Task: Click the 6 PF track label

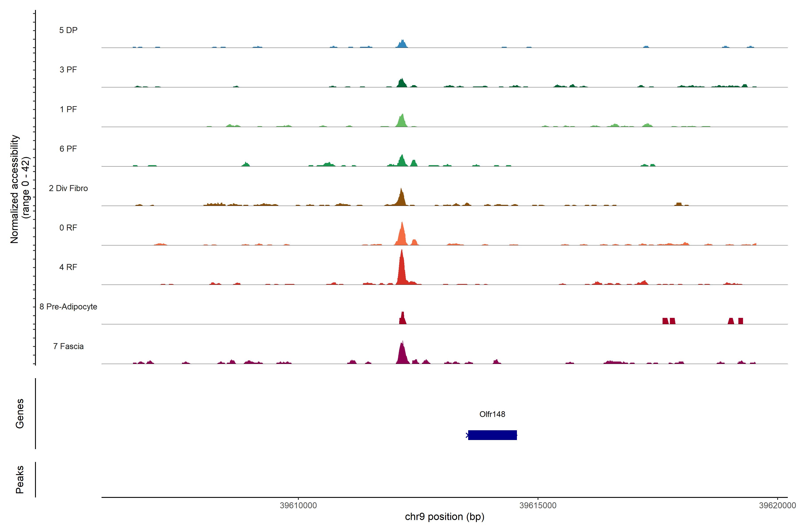Action: pyautogui.click(x=68, y=149)
